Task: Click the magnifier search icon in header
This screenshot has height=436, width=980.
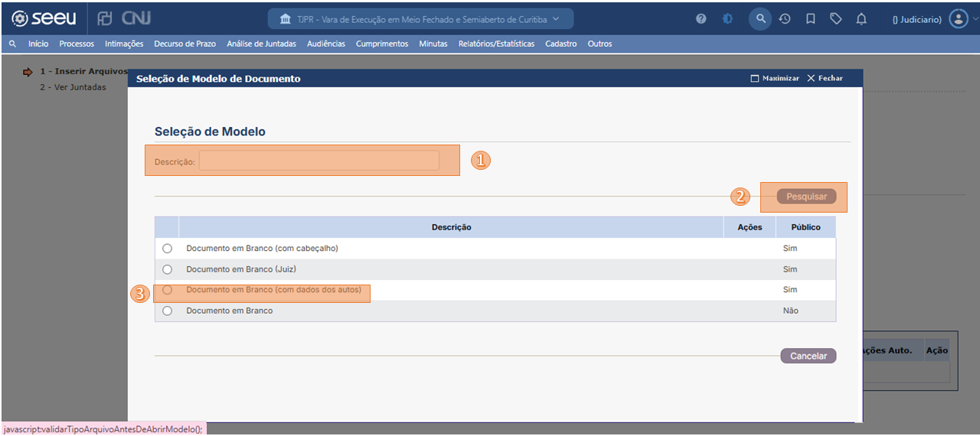Action: point(759,19)
